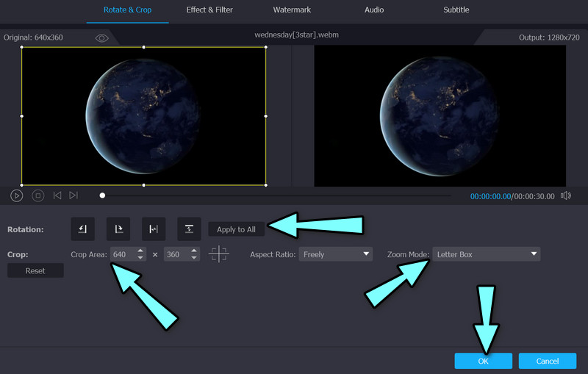Click the Apply to All button
Viewport: 588px width, 374px height.
coord(237,229)
